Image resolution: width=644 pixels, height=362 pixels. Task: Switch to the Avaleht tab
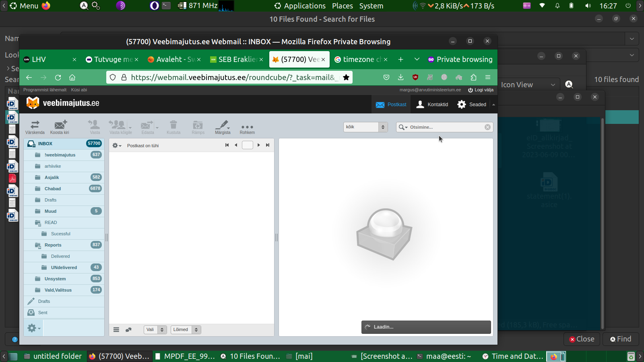[x=174, y=60]
